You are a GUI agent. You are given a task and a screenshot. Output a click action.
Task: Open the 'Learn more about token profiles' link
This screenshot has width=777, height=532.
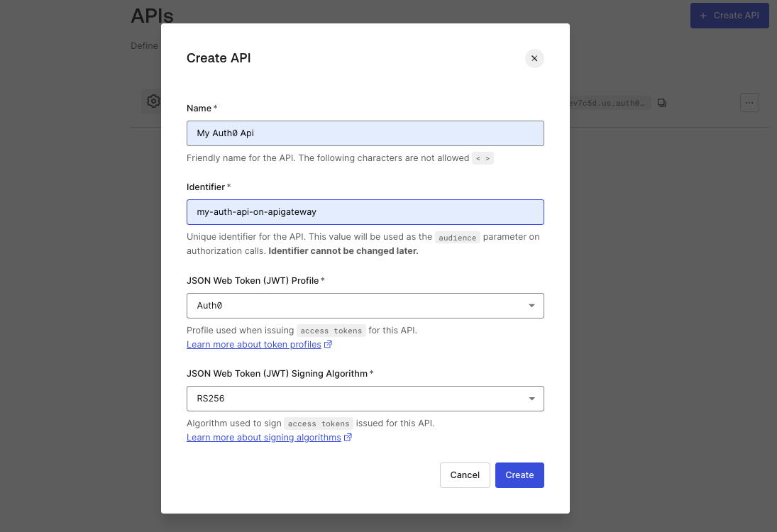pyautogui.click(x=254, y=344)
